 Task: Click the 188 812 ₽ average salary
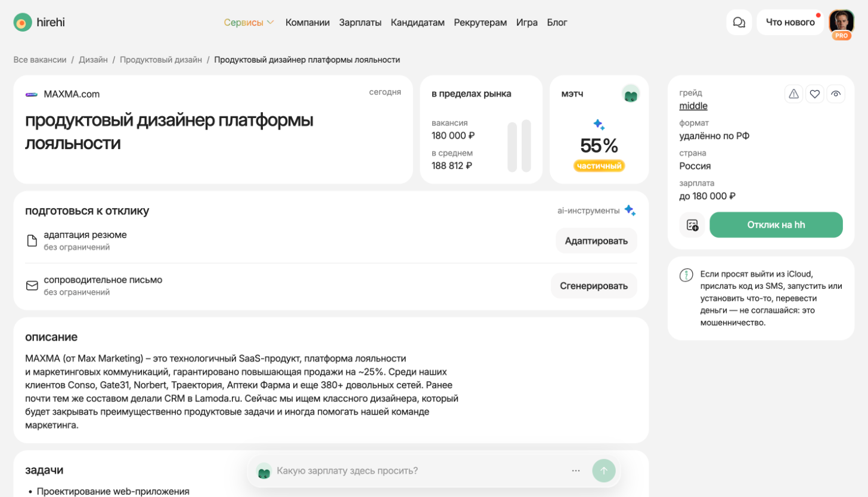click(x=452, y=166)
